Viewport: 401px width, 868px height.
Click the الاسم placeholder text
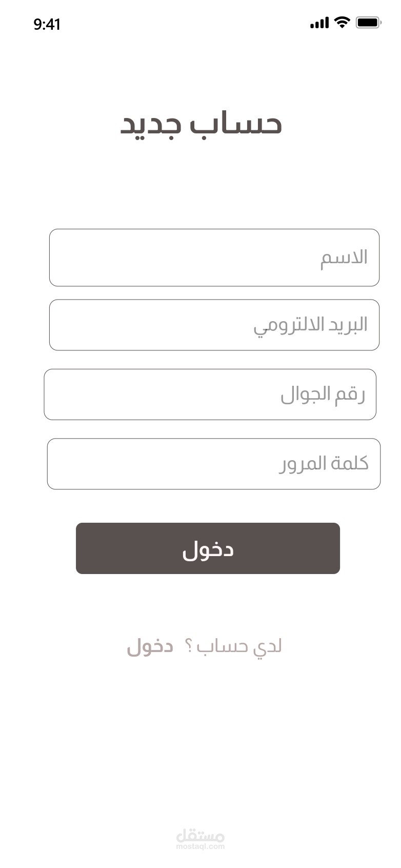point(344,258)
